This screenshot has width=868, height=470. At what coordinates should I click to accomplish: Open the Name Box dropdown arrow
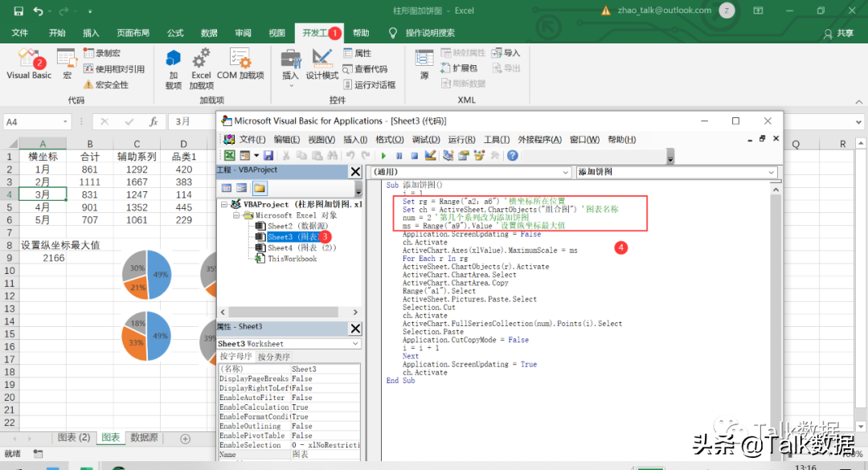click(x=65, y=122)
